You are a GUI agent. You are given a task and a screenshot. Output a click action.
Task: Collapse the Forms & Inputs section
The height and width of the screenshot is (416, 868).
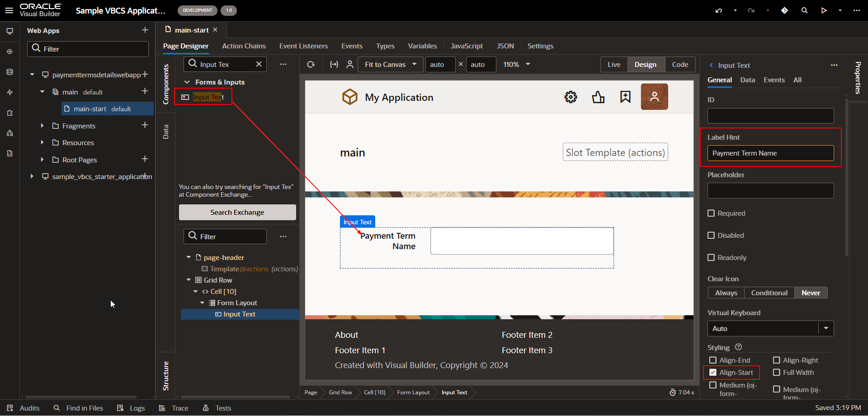point(187,82)
